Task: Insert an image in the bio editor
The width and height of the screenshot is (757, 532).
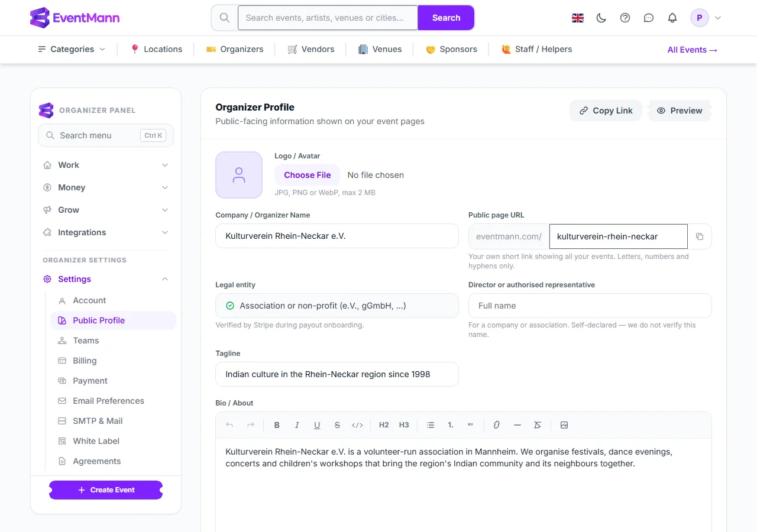Action: [x=564, y=425]
